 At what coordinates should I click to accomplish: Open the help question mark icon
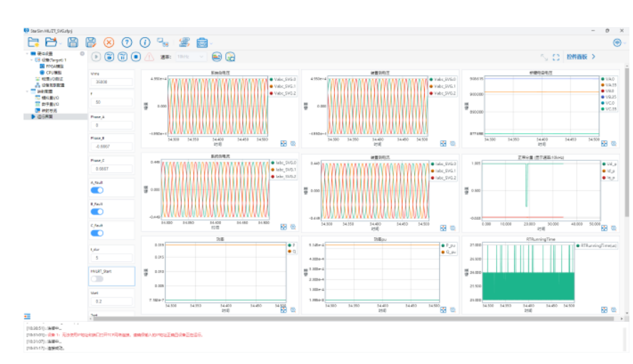tap(127, 43)
